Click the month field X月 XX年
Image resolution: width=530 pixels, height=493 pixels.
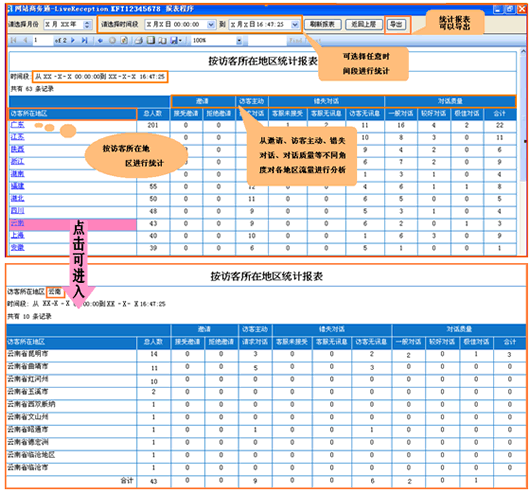[x=64, y=24]
